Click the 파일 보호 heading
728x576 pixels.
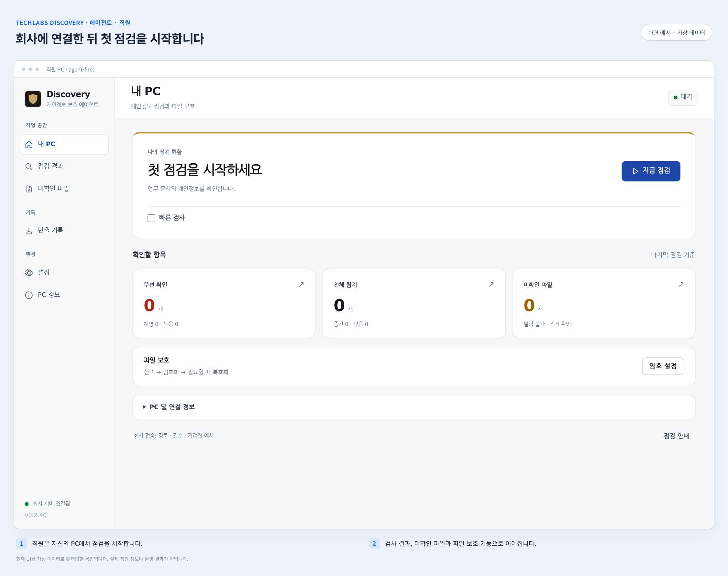pos(156,360)
